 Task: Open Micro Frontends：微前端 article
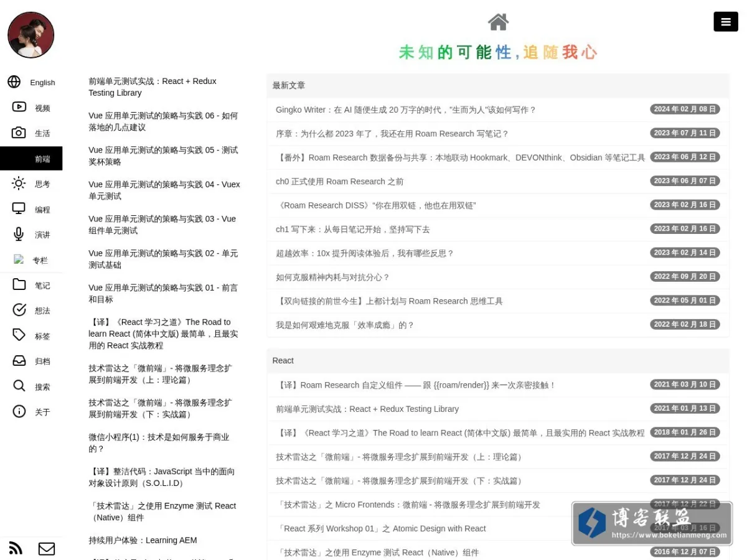[x=408, y=505]
